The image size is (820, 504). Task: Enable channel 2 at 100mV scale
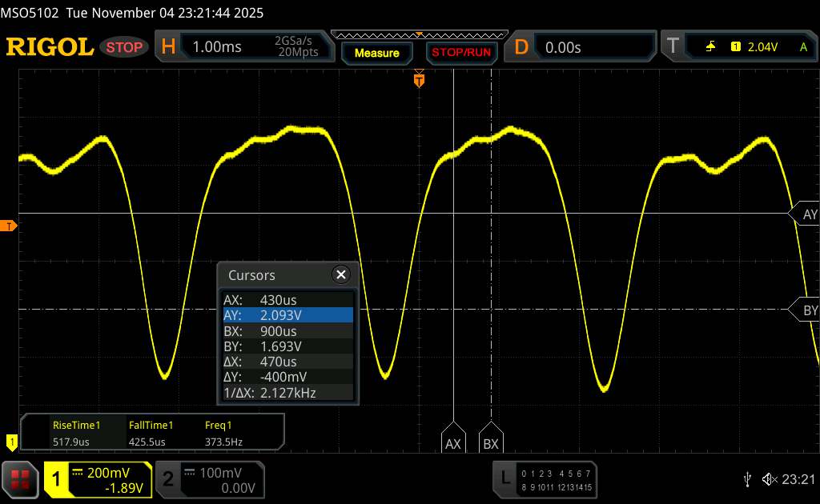(x=208, y=479)
